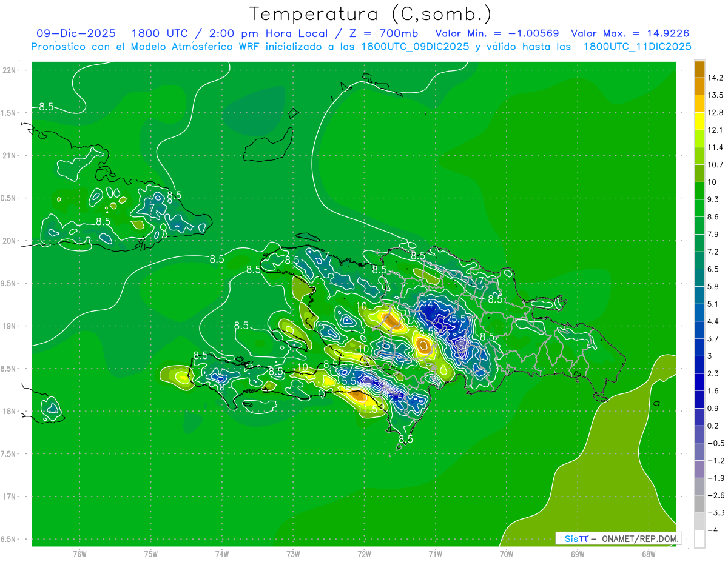Click the "11.5" contour label on the map

click(x=367, y=409)
